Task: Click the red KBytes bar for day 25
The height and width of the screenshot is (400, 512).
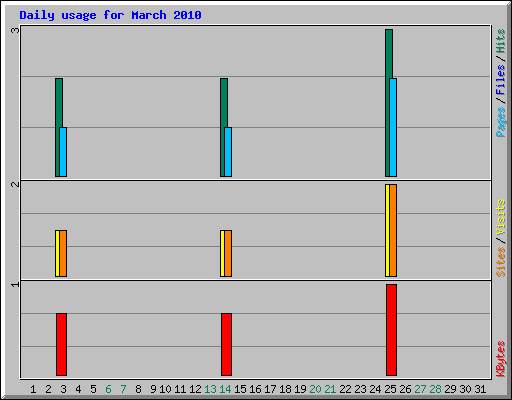Action: 392,330
